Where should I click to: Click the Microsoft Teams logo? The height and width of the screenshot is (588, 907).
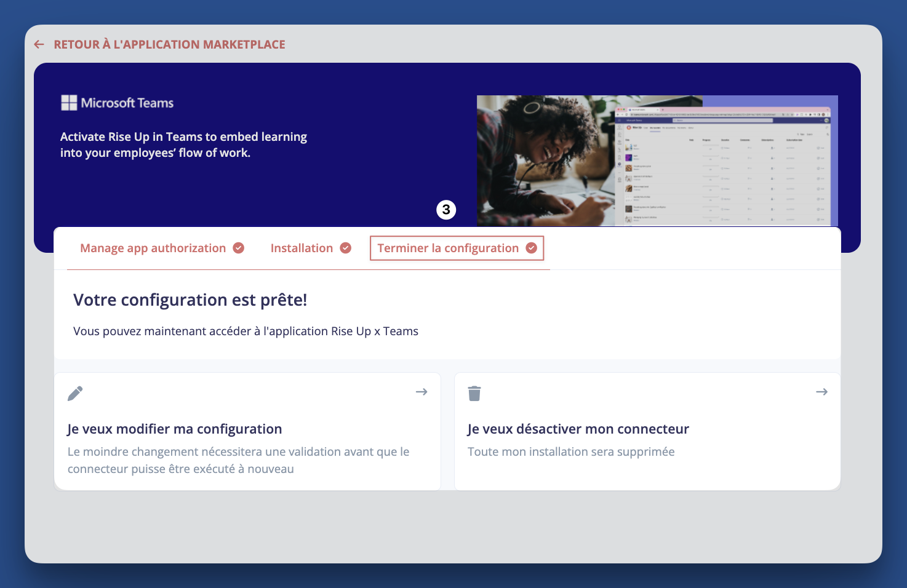click(x=117, y=103)
